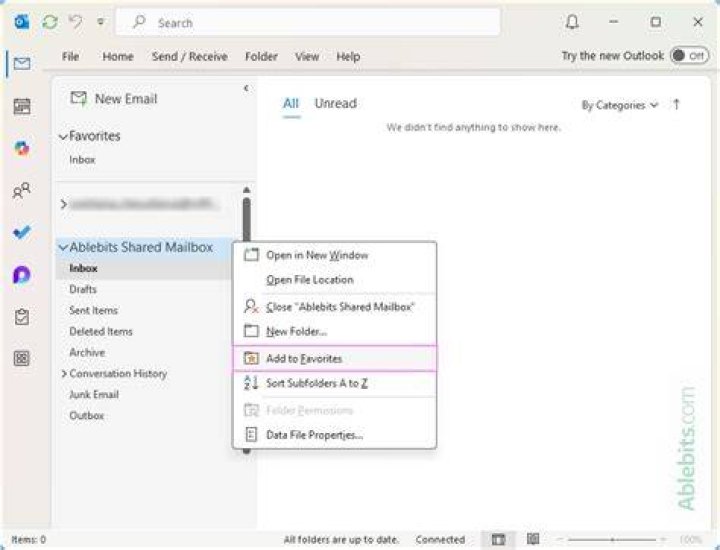The image size is (720, 550).
Task: Open the By Categories sort dropdown
Action: (619, 105)
